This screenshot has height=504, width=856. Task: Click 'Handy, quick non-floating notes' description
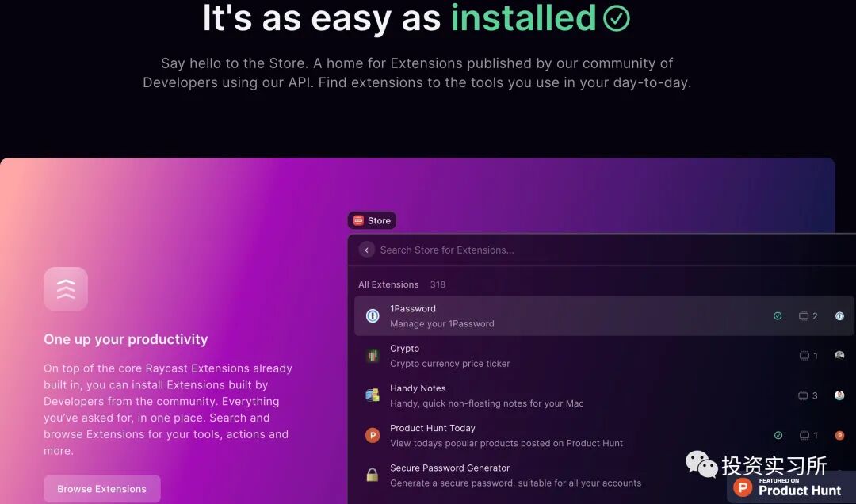487,403
